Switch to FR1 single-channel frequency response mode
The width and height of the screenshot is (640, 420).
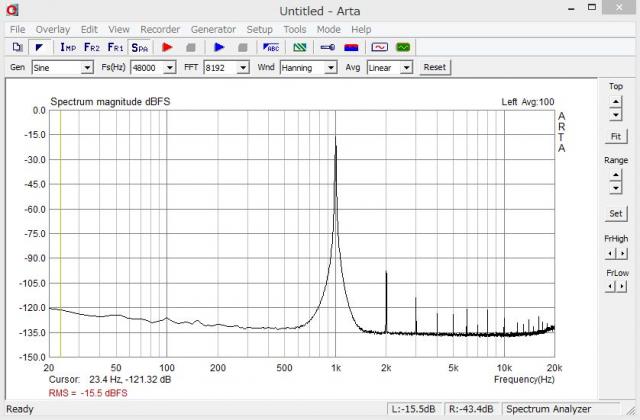pos(116,47)
